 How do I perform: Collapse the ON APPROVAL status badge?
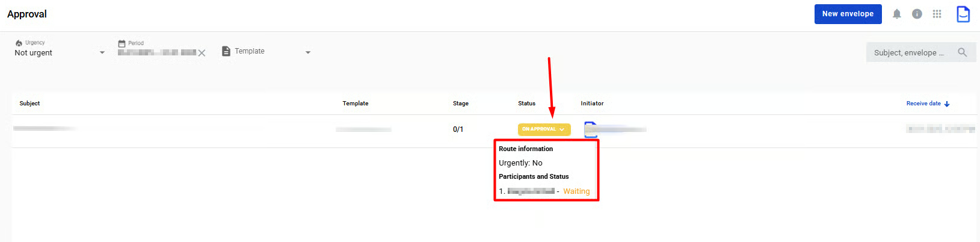[x=544, y=129]
